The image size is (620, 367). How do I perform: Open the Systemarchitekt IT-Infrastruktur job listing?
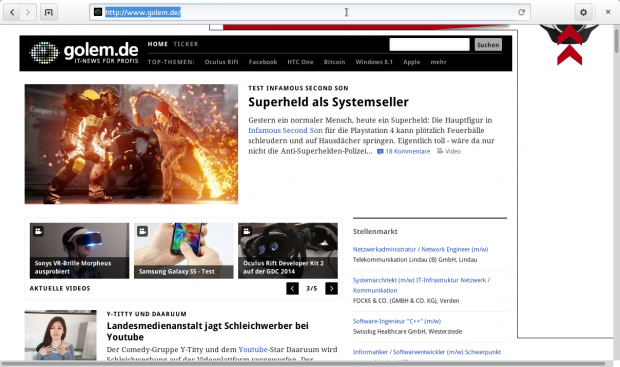(x=422, y=285)
